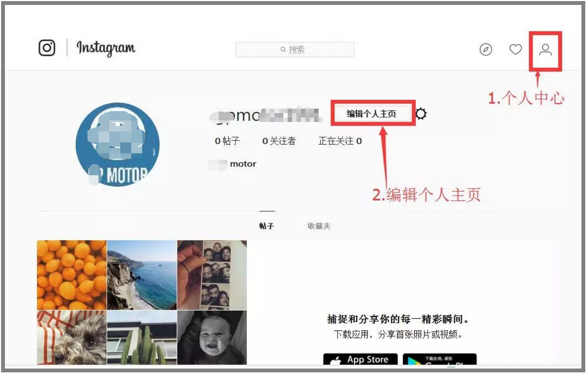
Task: Open the 0 关注者 followers list
Action: 279,141
